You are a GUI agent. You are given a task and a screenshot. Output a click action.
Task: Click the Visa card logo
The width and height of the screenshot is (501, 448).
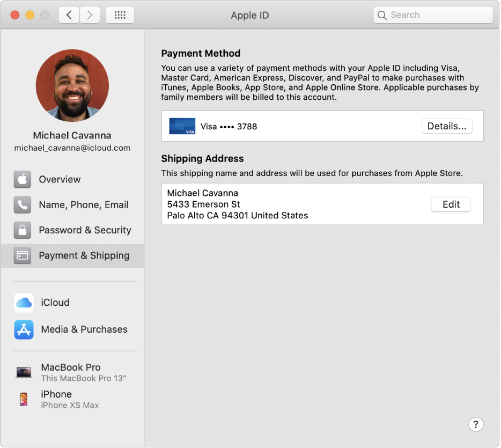[182, 126]
